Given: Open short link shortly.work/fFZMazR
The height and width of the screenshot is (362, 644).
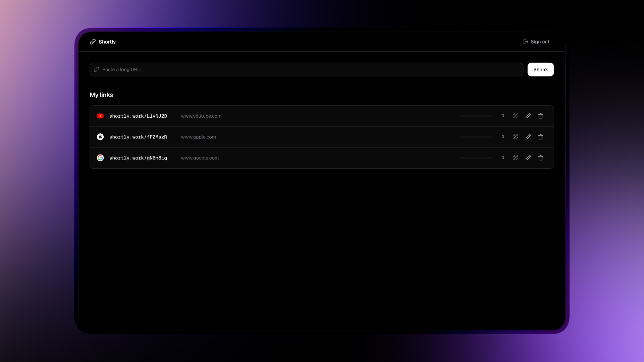Looking at the screenshot, I should tap(138, 137).
